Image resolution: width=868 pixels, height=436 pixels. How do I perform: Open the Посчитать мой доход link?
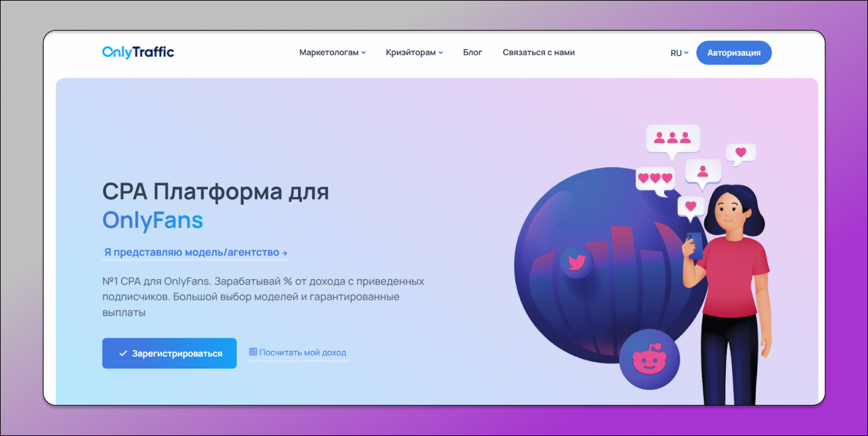coord(302,353)
